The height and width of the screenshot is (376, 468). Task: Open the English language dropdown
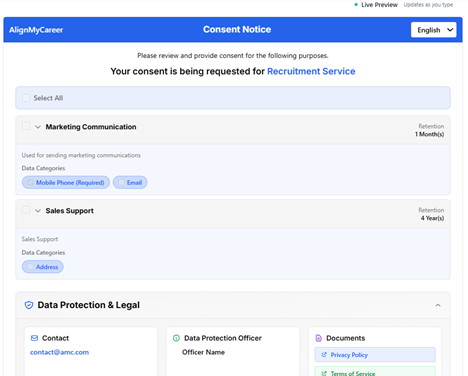(x=433, y=30)
